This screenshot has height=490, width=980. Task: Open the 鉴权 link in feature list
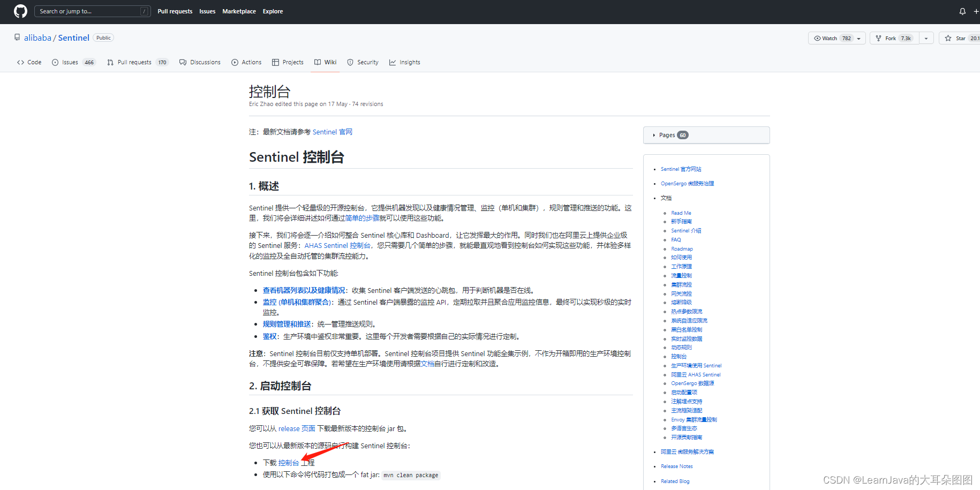270,336
